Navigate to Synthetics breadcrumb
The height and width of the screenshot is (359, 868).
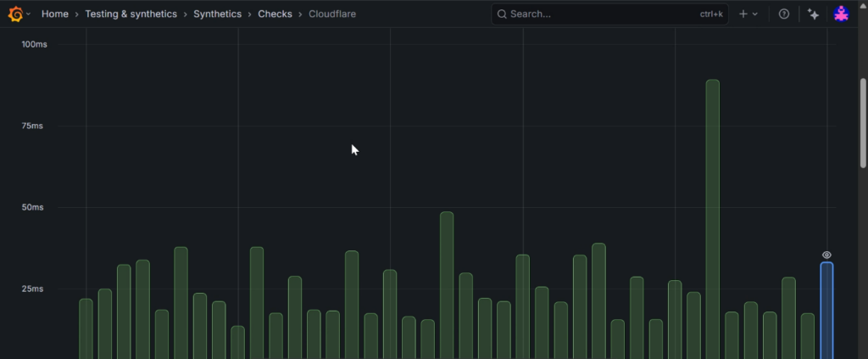(217, 14)
